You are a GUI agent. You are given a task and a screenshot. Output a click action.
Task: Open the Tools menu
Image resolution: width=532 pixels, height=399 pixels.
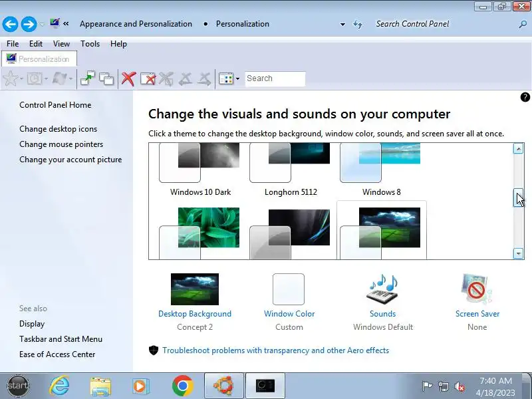point(90,44)
